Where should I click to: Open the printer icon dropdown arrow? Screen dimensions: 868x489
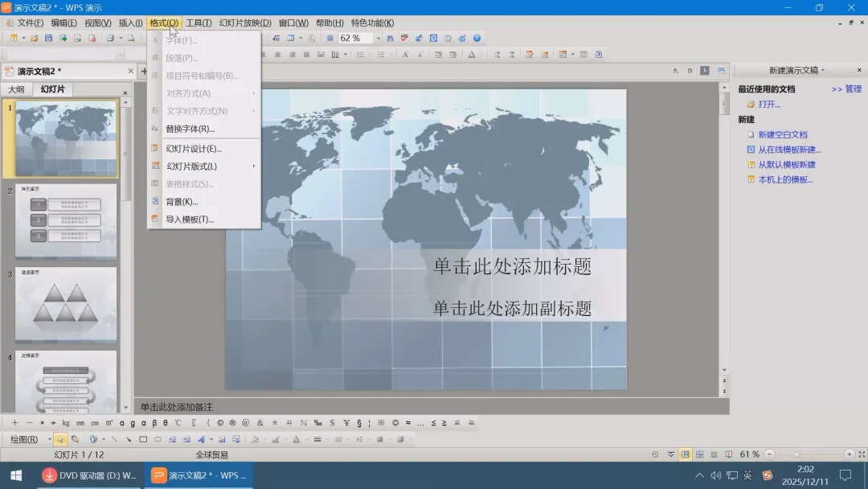[121, 39]
